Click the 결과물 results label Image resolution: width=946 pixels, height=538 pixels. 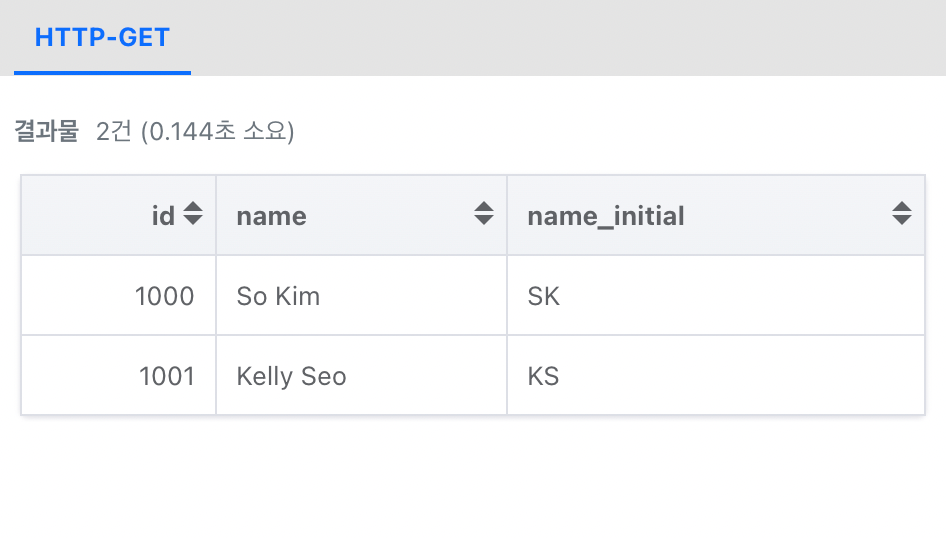click(x=46, y=131)
